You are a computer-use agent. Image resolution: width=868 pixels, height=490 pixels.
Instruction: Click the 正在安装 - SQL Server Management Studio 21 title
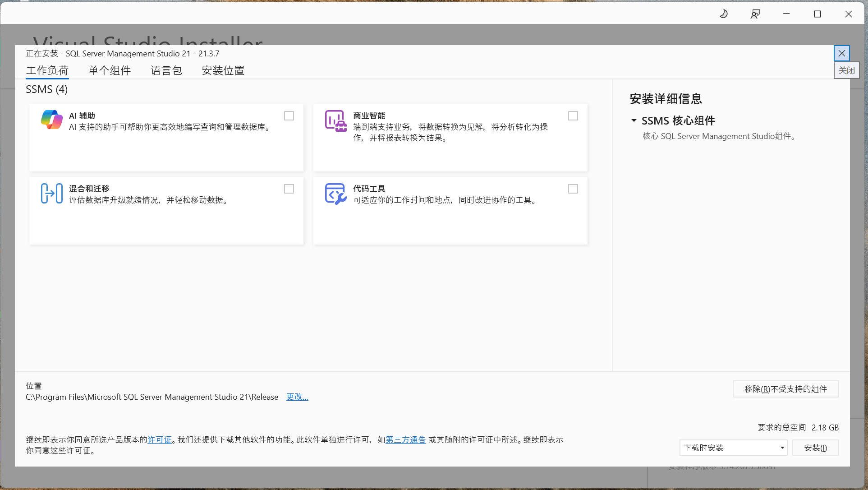(x=123, y=54)
